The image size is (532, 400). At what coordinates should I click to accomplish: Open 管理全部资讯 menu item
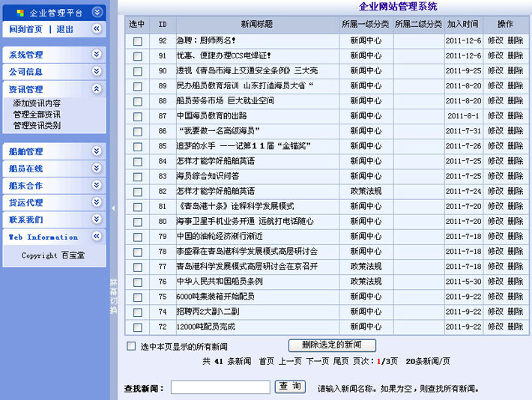coord(37,115)
